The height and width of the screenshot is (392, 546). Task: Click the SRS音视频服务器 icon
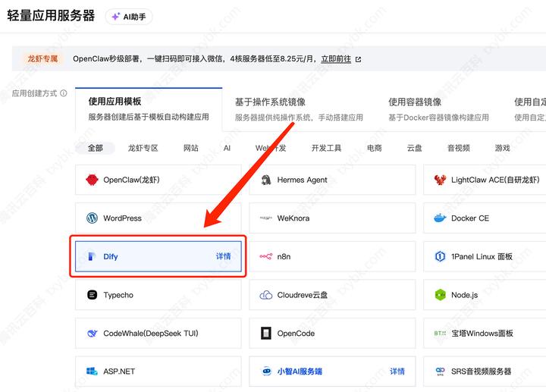(440, 371)
